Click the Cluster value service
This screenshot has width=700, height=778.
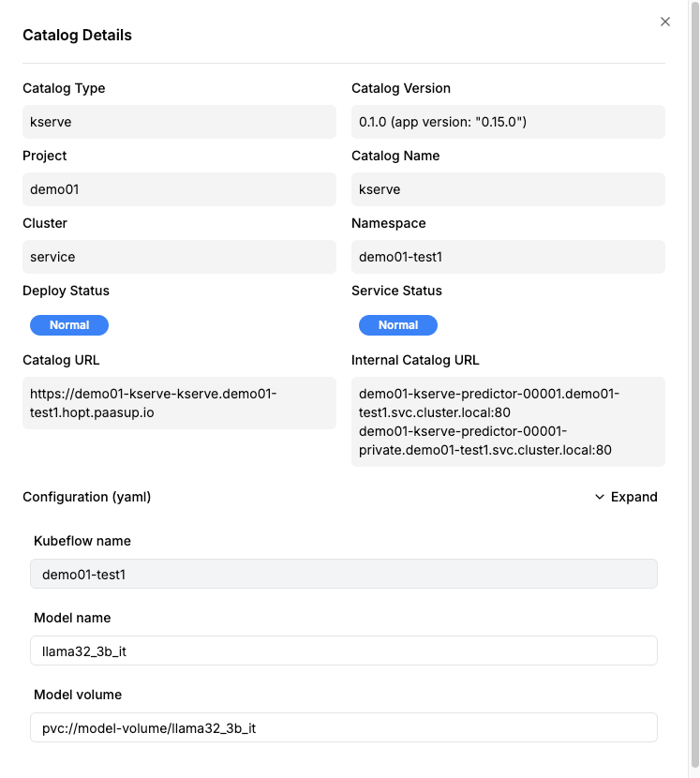(179, 257)
